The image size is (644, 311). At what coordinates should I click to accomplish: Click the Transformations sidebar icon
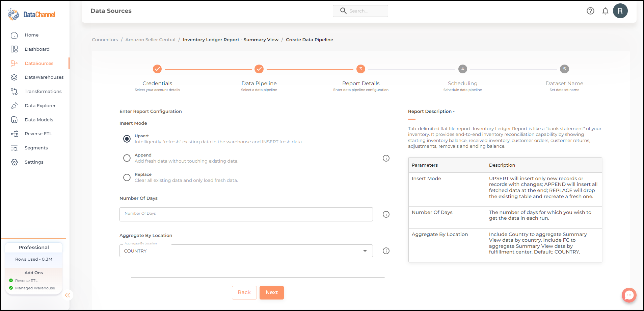(x=14, y=92)
